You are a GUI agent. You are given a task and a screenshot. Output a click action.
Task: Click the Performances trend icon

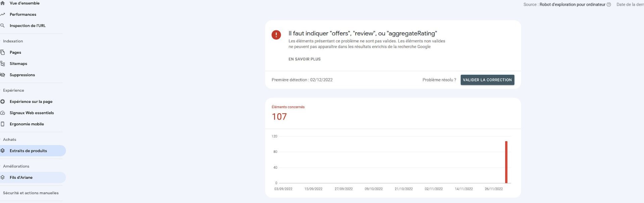(3, 14)
